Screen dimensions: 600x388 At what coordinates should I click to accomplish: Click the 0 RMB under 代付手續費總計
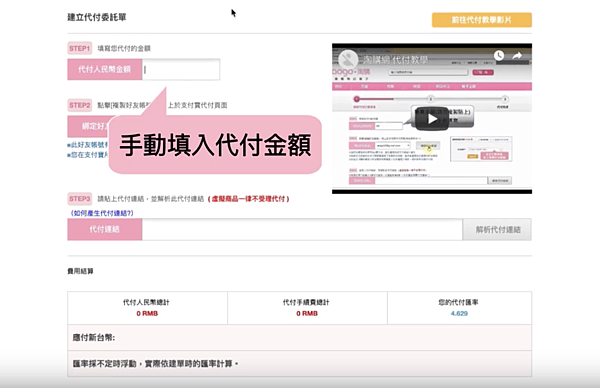click(x=307, y=313)
